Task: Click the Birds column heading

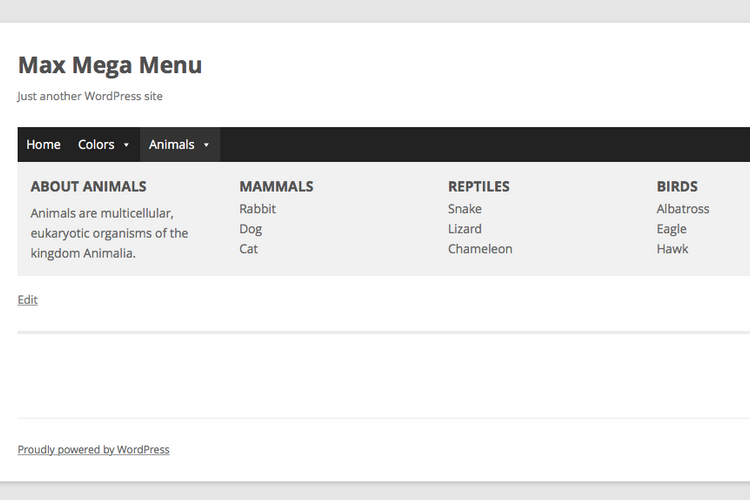Action: pos(677,187)
